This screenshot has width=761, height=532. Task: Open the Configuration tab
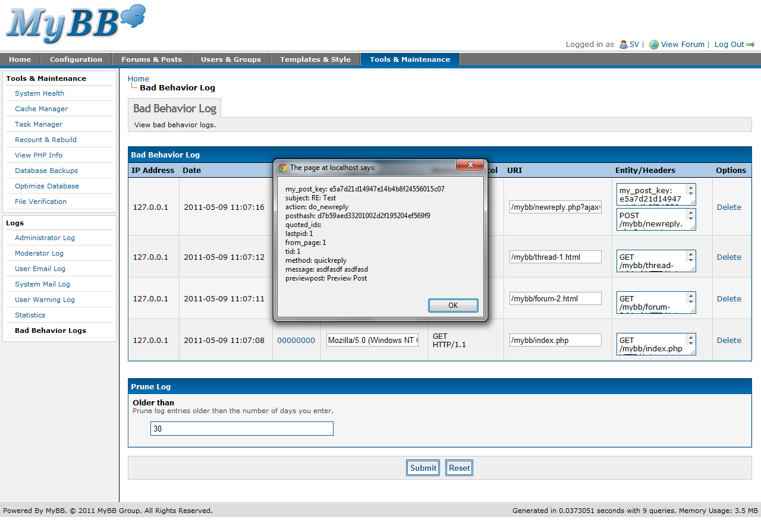[76, 59]
